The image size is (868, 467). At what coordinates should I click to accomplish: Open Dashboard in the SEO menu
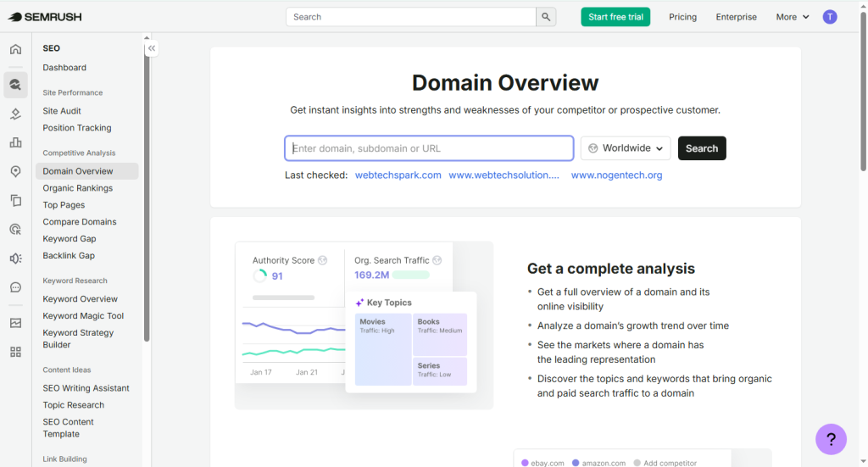click(64, 68)
